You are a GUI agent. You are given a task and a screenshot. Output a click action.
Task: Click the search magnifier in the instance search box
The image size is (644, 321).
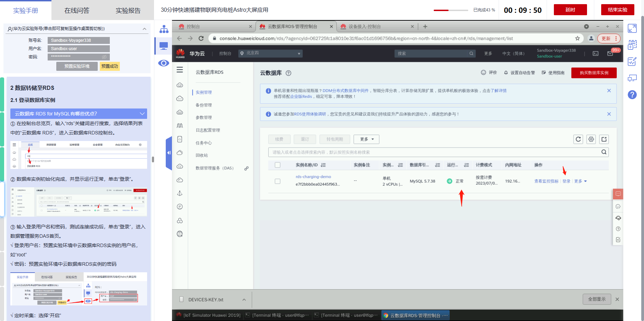click(x=604, y=152)
